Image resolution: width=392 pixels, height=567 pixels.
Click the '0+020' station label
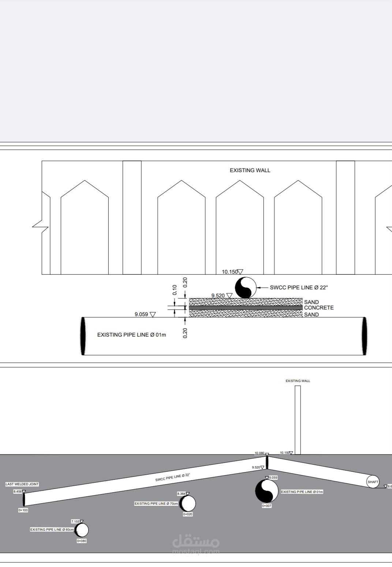coord(188,514)
